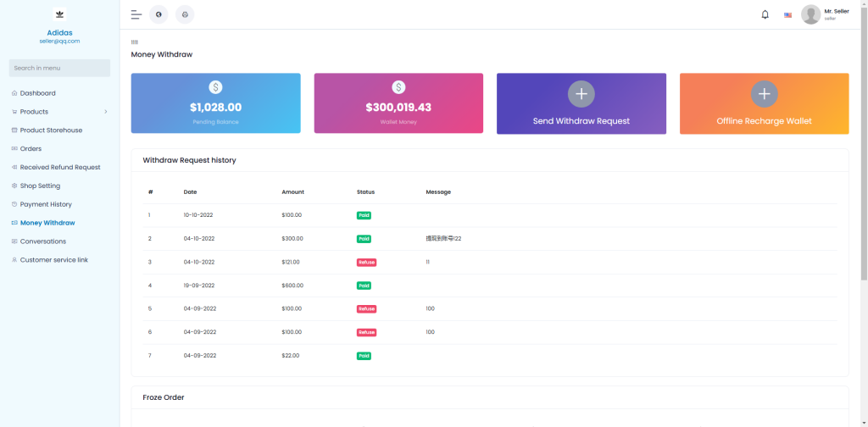Click plus icon on Send Withdraw Request
The image size is (868, 427).
(x=581, y=94)
